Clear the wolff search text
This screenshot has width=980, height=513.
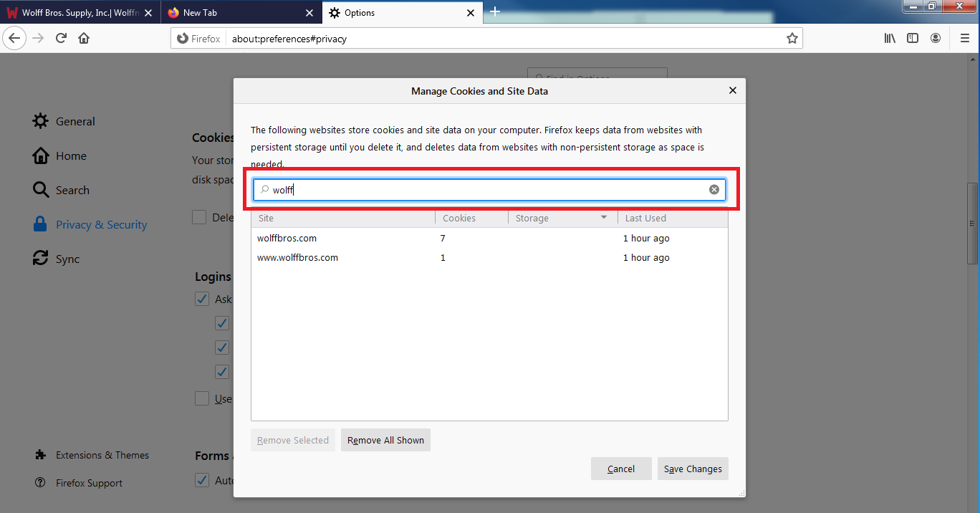714,190
